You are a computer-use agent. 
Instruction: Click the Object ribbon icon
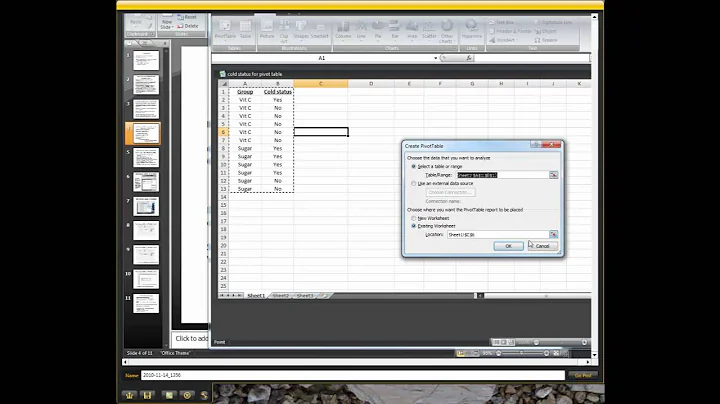[546, 31]
